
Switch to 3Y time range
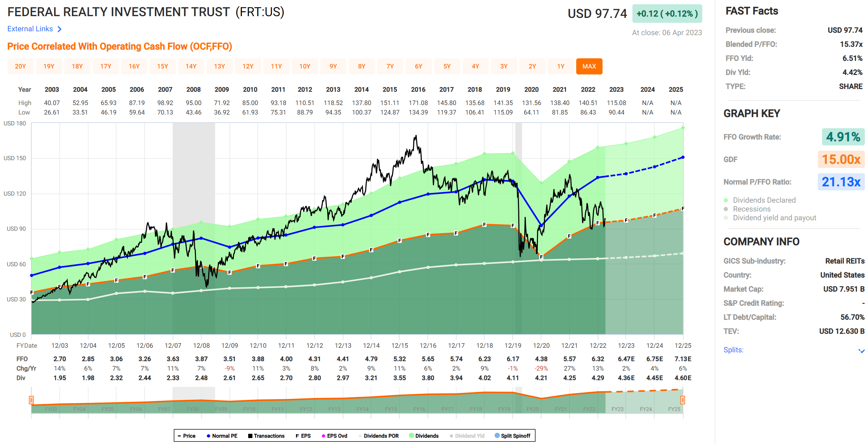click(x=504, y=66)
